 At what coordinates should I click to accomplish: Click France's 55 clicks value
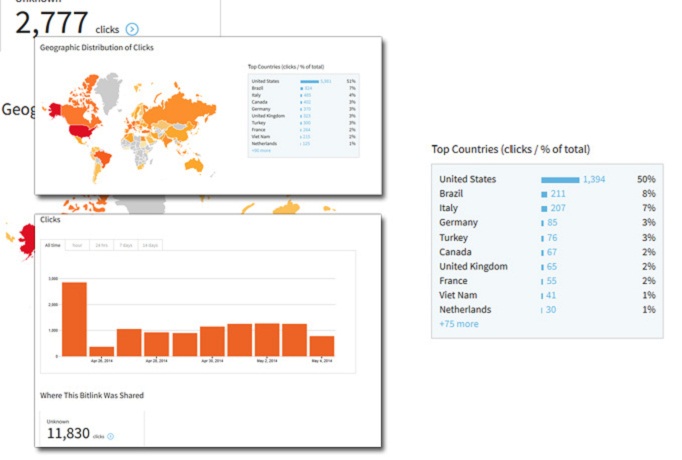[552, 281]
